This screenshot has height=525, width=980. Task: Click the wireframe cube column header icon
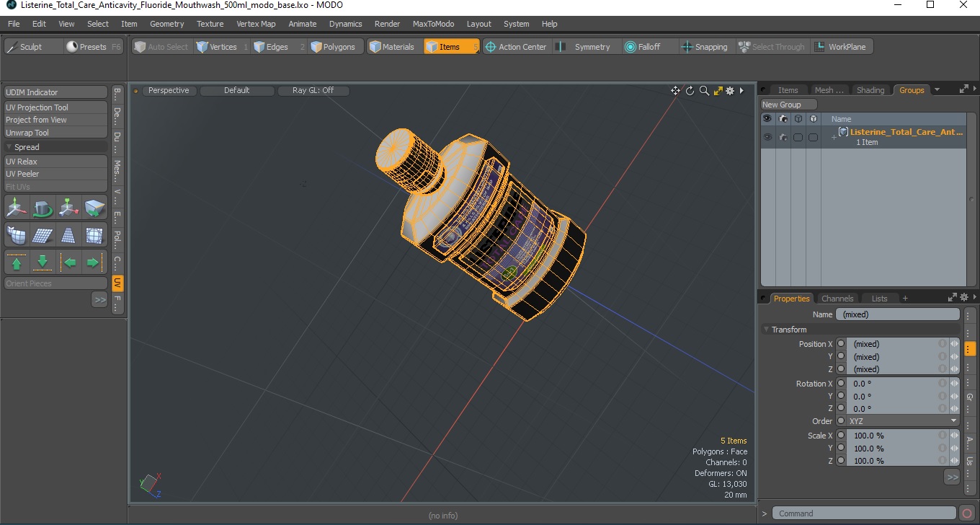tap(798, 118)
